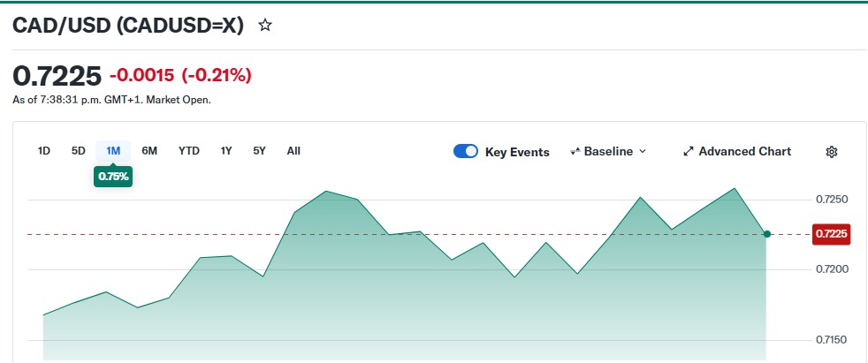Choose the 1Y time range
Viewport: 868px width, 363px height.
[x=226, y=150]
